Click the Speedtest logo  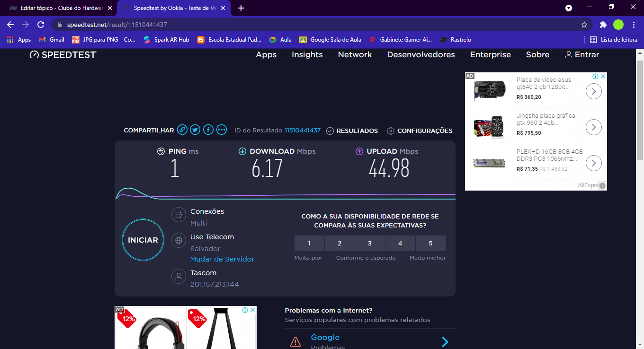tap(63, 55)
